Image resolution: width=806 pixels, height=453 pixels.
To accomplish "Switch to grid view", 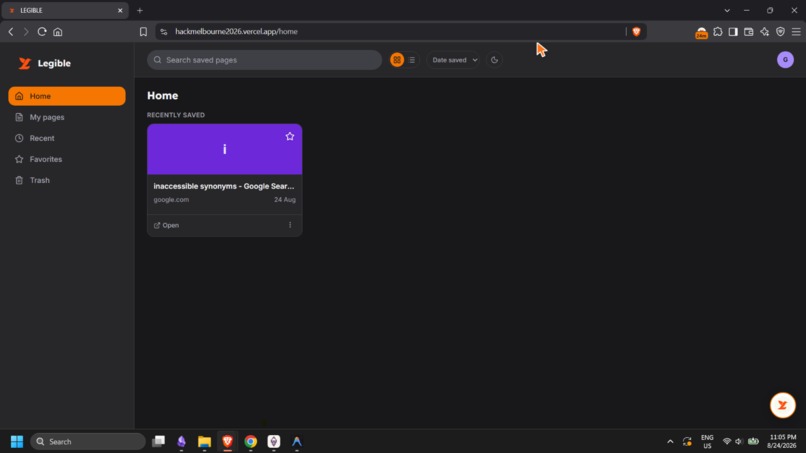I will 397,60.
